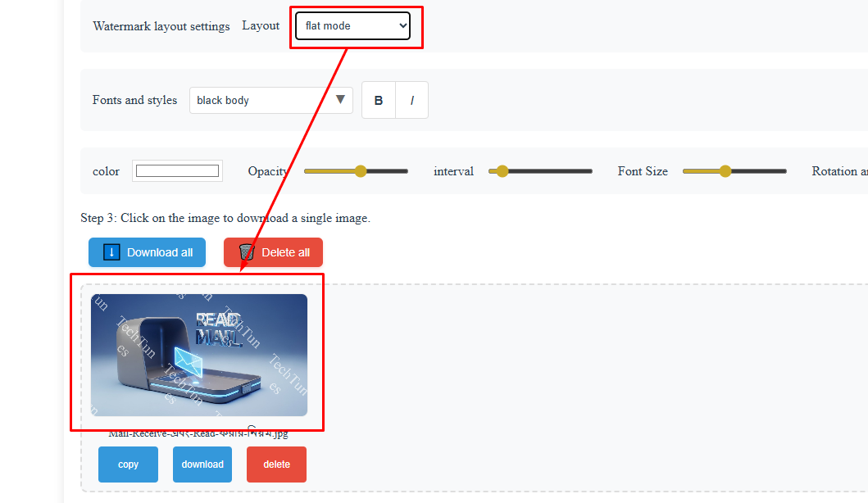Click the Opacity slider handle
The height and width of the screenshot is (503, 868).
pyautogui.click(x=361, y=171)
